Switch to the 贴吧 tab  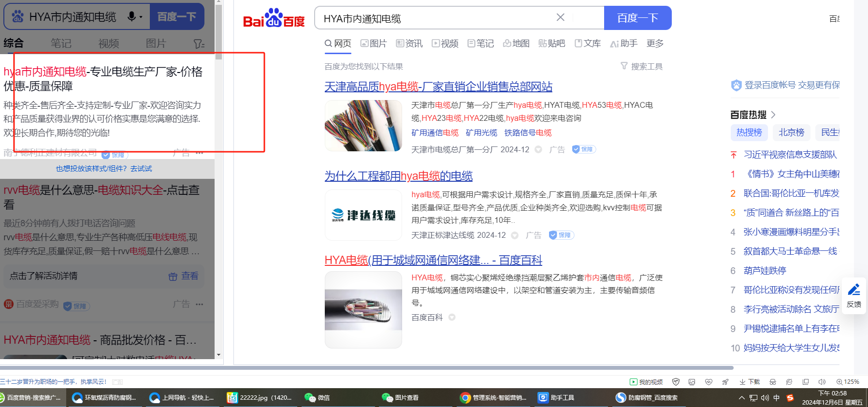click(552, 44)
